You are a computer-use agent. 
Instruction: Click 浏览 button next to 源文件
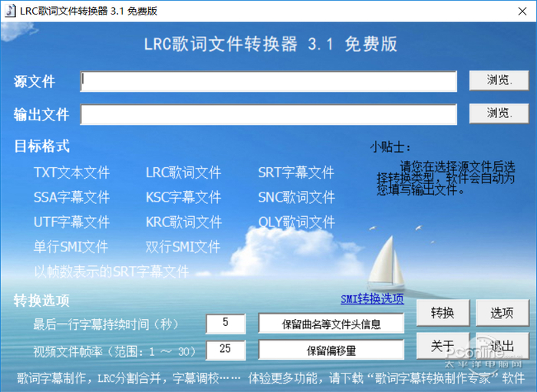(x=499, y=81)
